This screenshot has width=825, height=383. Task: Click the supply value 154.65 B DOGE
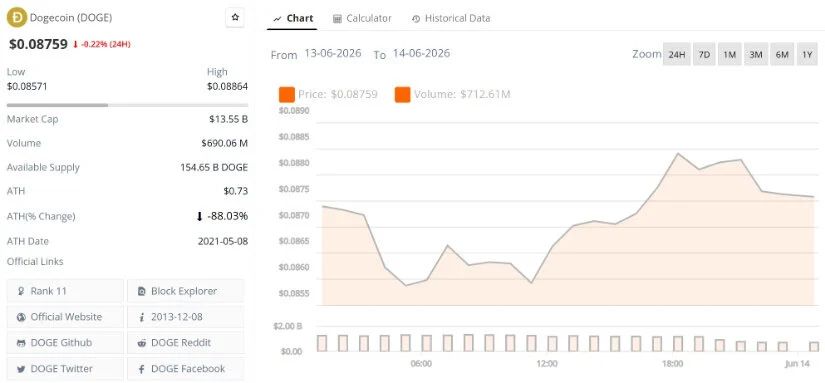pos(214,168)
